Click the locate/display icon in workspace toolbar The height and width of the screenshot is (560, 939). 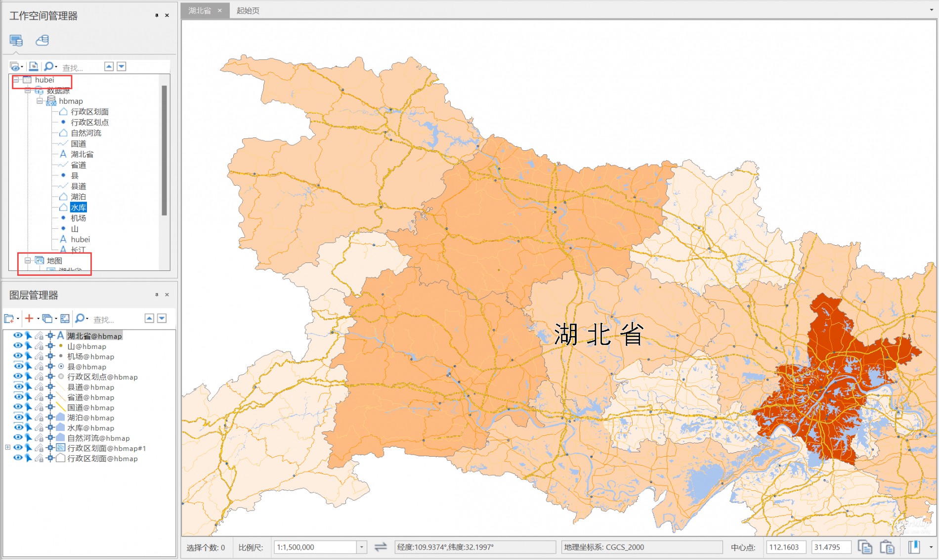point(33,66)
